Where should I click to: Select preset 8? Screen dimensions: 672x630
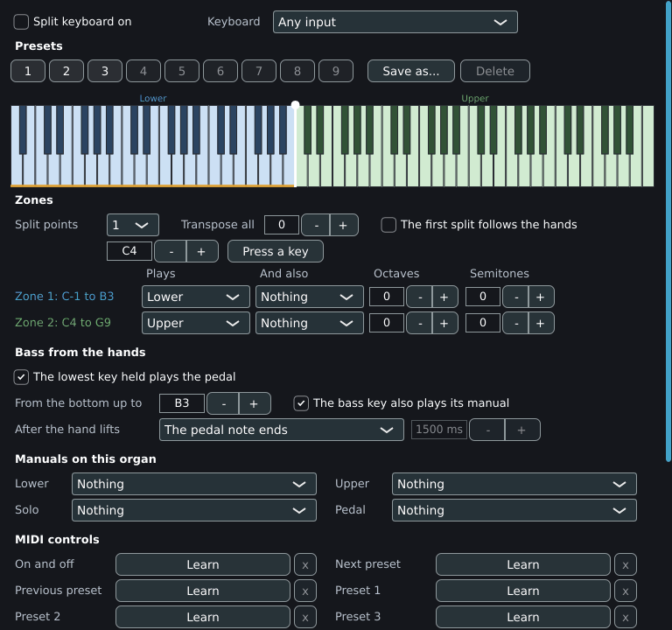(297, 71)
